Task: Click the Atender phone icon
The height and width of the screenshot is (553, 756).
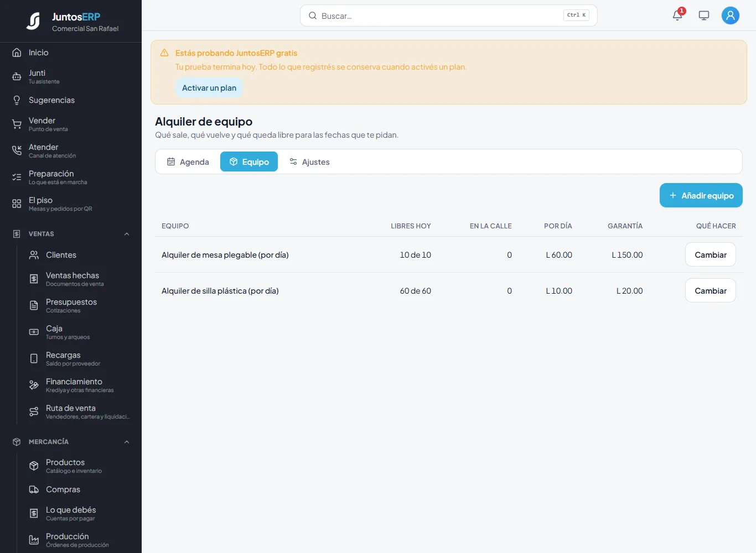Action: coord(17,151)
